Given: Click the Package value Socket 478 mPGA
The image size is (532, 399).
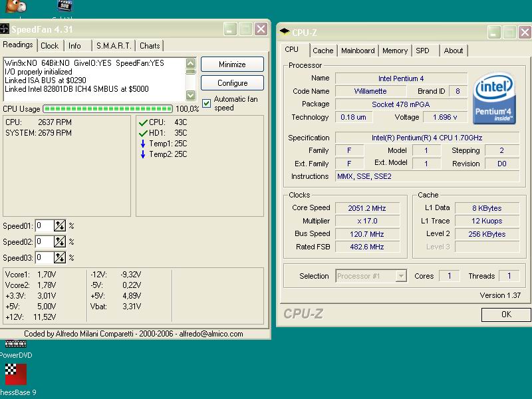Looking at the screenshot, I should tap(401, 104).
